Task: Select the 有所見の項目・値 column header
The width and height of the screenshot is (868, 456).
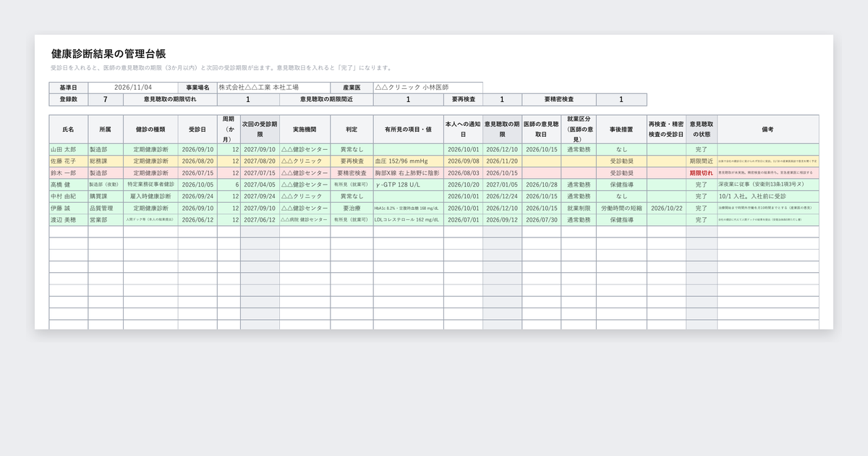Action: [409, 130]
